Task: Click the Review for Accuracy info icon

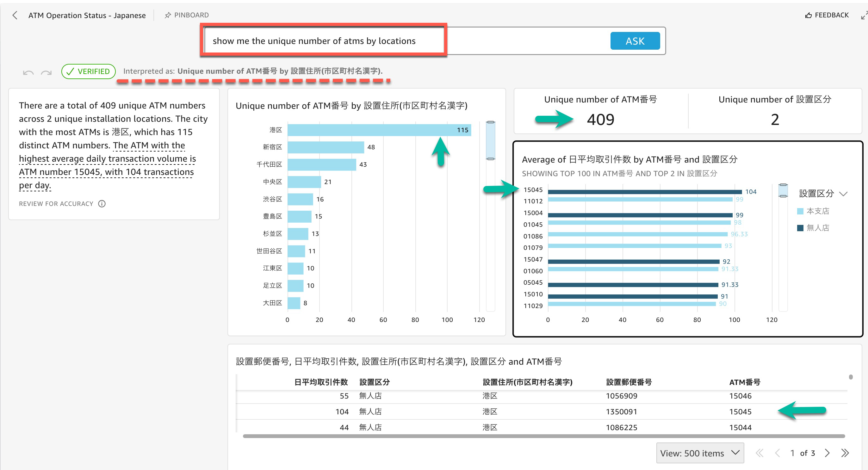Action: [102, 203]
